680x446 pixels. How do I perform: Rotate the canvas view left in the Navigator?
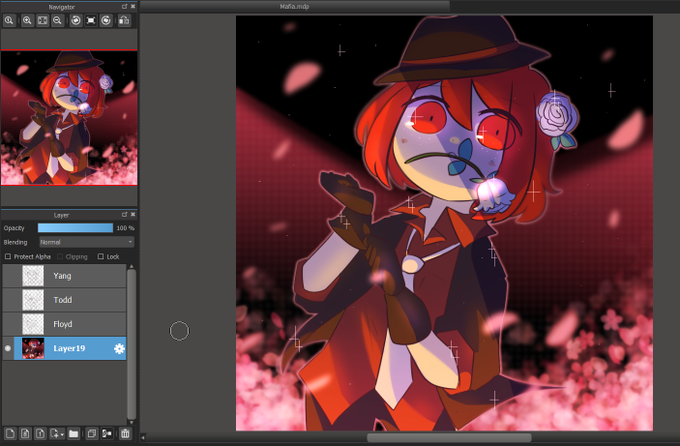(76, 20)
